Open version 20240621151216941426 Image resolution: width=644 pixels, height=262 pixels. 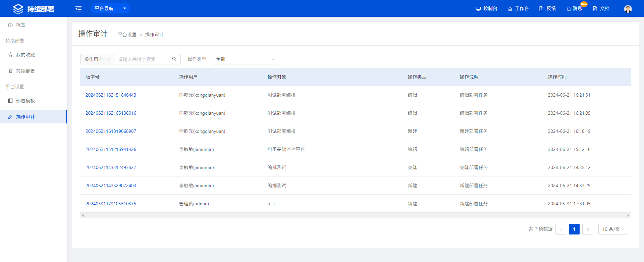click(x=111, y=149)
